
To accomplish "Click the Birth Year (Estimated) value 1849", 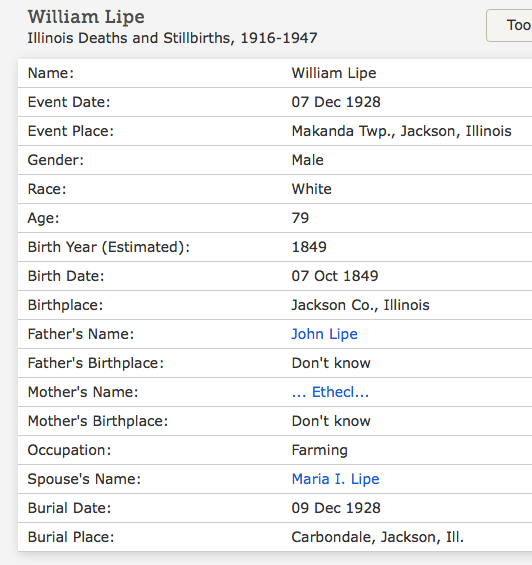I will click(309, 247).
